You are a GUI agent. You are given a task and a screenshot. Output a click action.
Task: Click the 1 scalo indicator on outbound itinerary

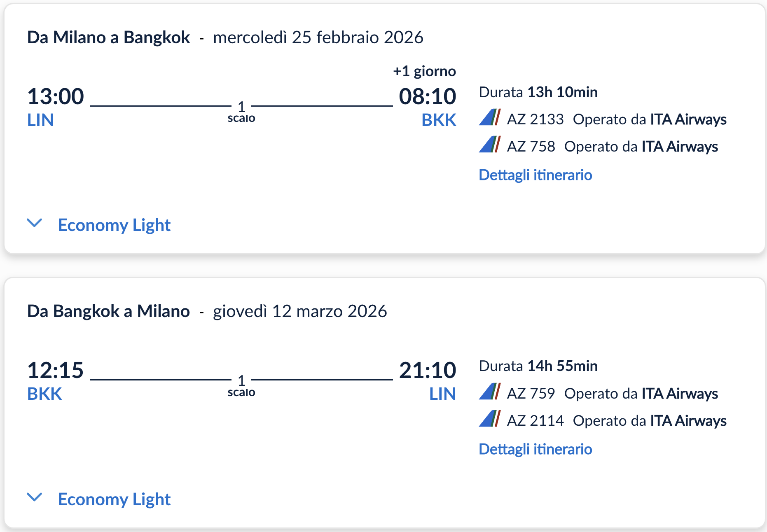click(x=241, y=111)
